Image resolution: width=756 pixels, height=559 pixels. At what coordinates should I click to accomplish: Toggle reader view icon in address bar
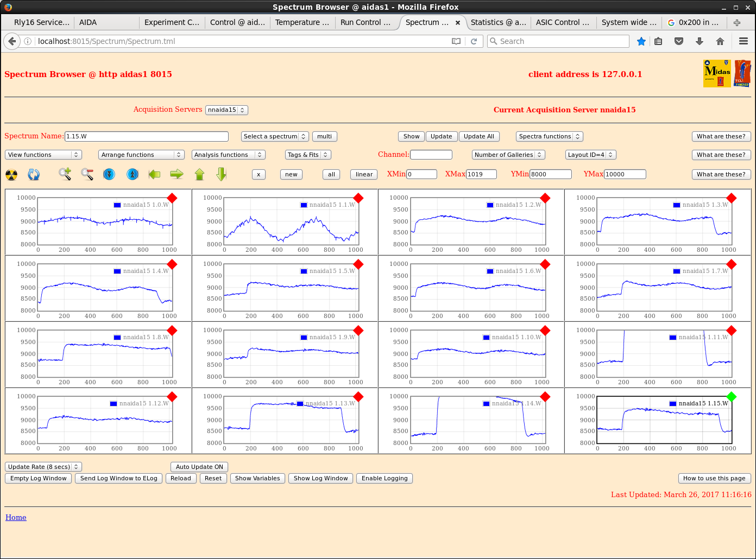[456, 41]
